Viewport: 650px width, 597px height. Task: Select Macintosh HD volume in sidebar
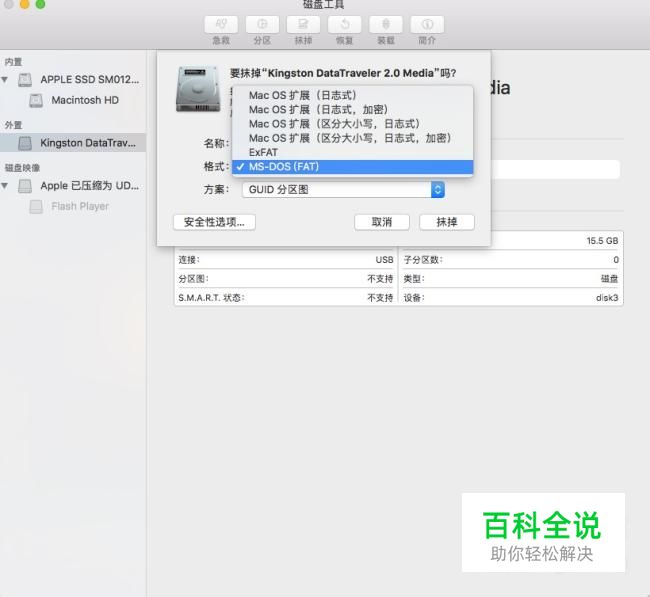[73, 100]
